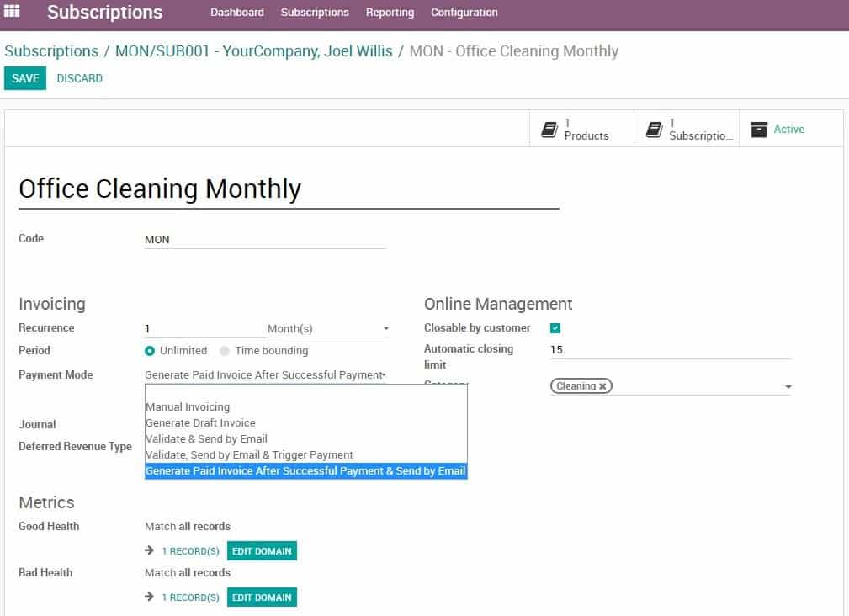Image resolution: width=849 pixels, height=616 pixels.
Task: Toggle the Closable by customer checkbox
Action: pos(555,328)
